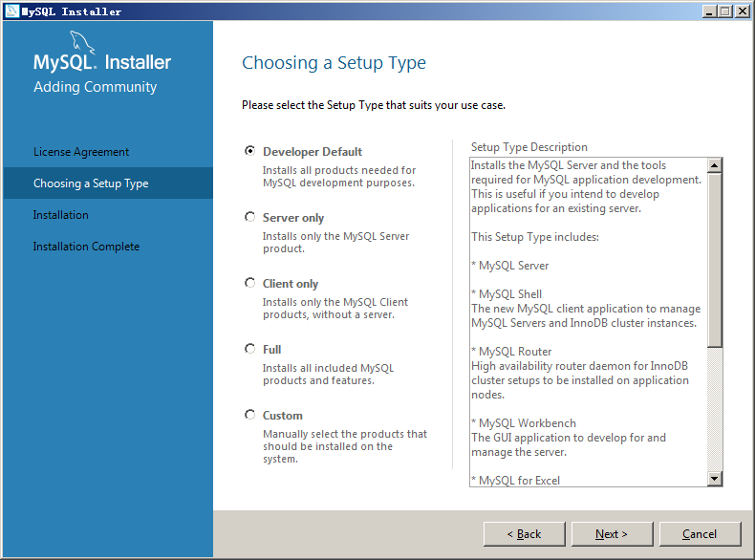Choose the Server only setup option
This screenshot has width=755, height=560.
(x=249, y=217)
